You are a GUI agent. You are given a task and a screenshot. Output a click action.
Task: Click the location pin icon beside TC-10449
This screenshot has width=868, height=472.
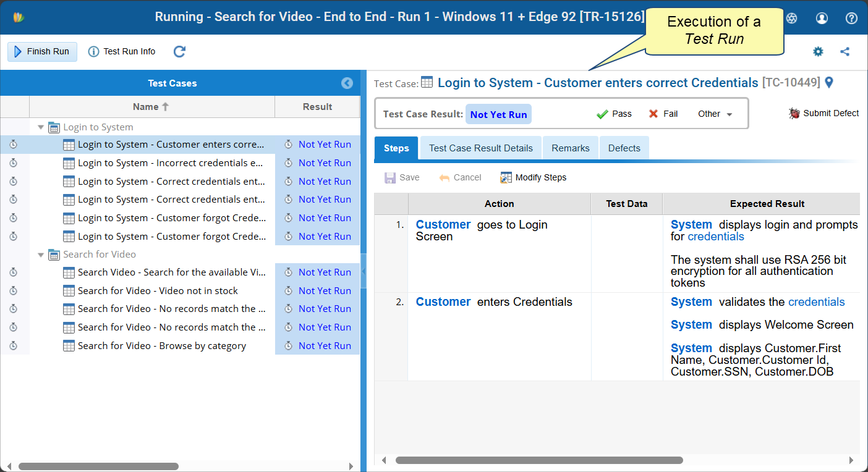click(830, 83)
